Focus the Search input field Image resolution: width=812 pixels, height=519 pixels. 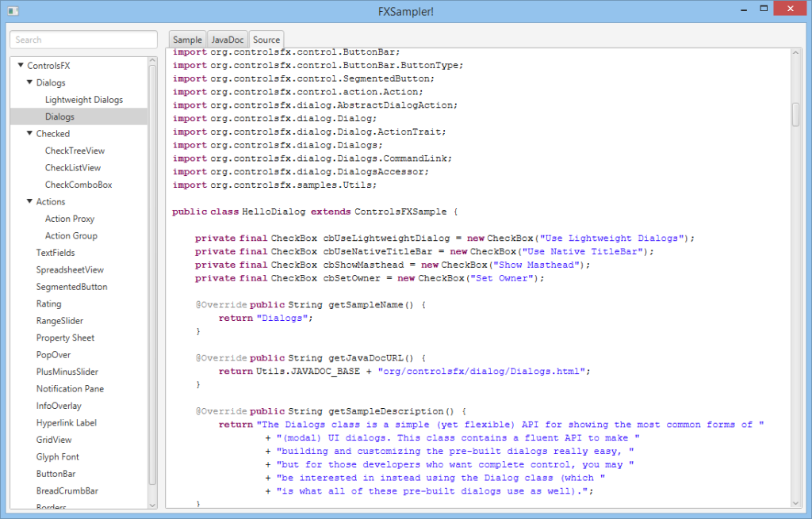pyautogui.click(x=83, y=40)
